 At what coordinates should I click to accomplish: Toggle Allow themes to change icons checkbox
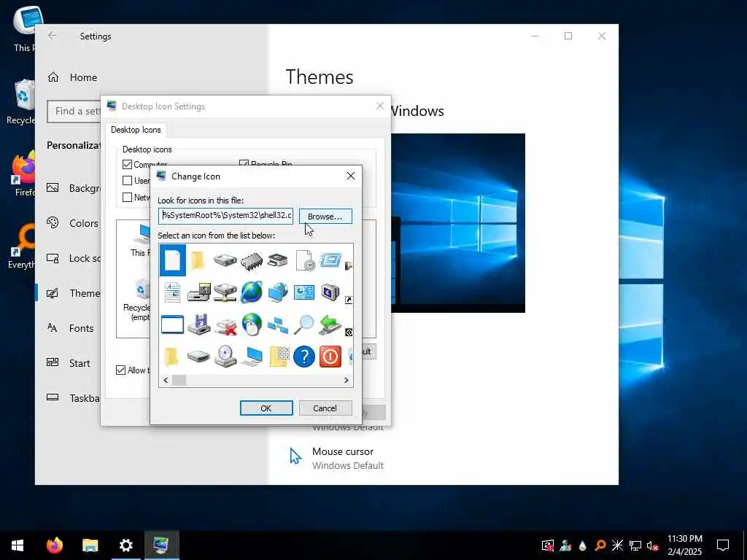(x=121, y=370)
